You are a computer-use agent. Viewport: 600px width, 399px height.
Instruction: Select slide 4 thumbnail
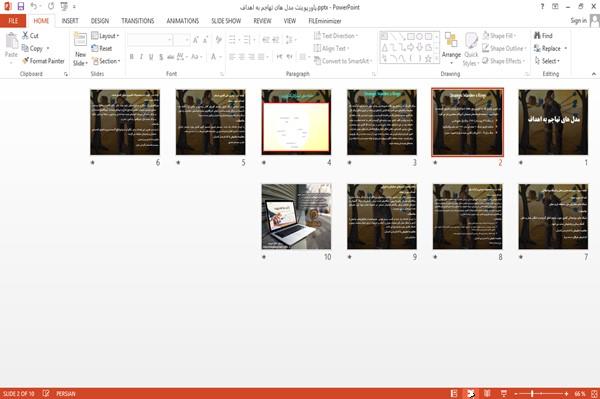click(296, 122)
